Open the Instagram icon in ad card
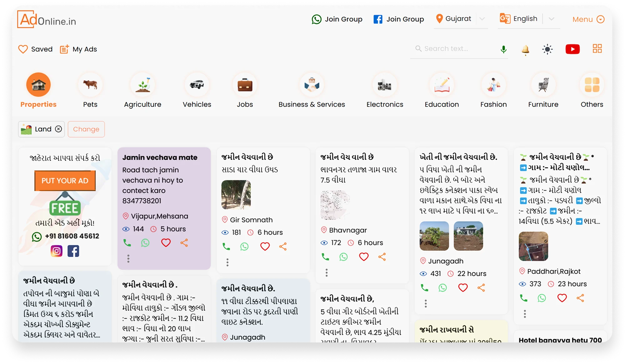Screen dimensions: 627x364 [57, 251]
